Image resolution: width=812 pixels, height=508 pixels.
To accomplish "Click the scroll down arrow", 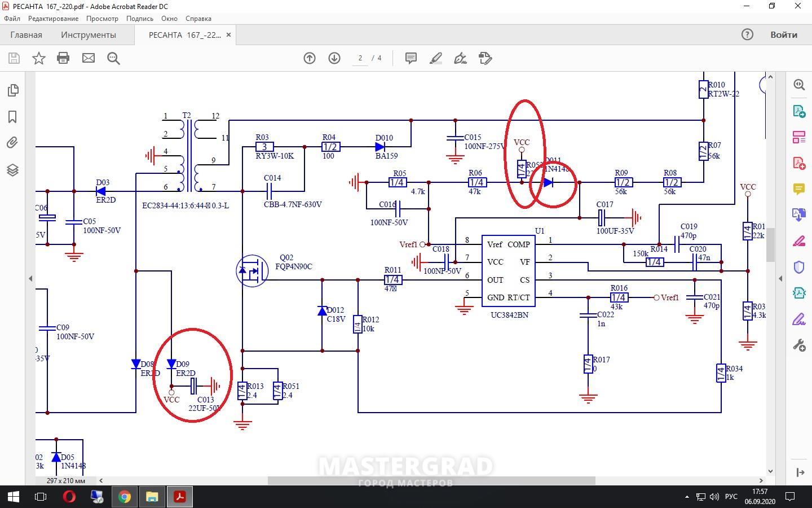I will 770,471.
